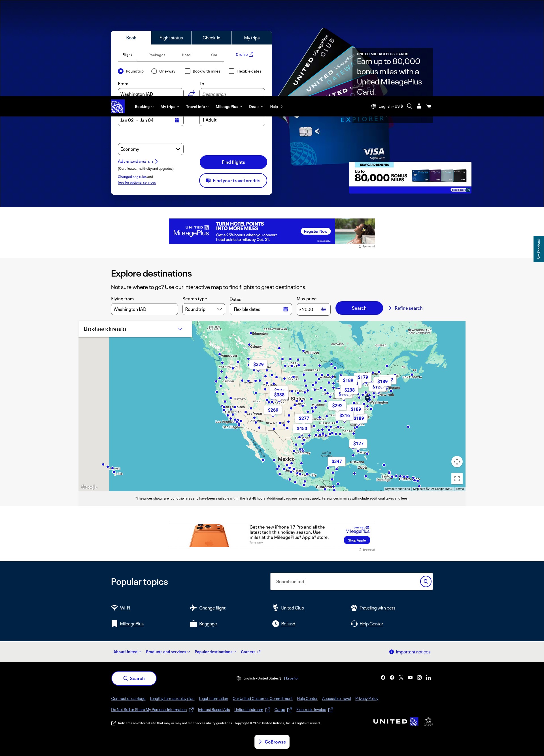This screenshot has height=756, width=544.
Task: Select the One-way radio button
Action: coord(154,71)
